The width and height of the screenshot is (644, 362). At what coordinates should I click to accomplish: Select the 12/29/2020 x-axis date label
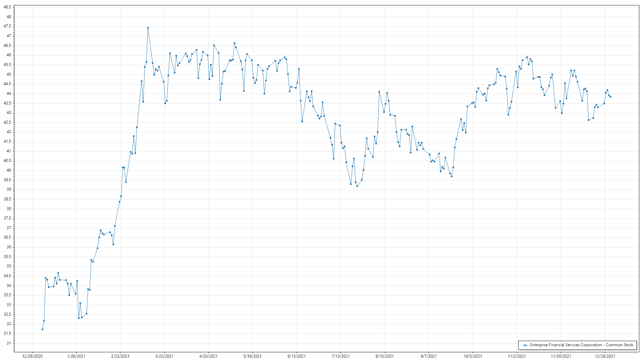pos(32,356)
